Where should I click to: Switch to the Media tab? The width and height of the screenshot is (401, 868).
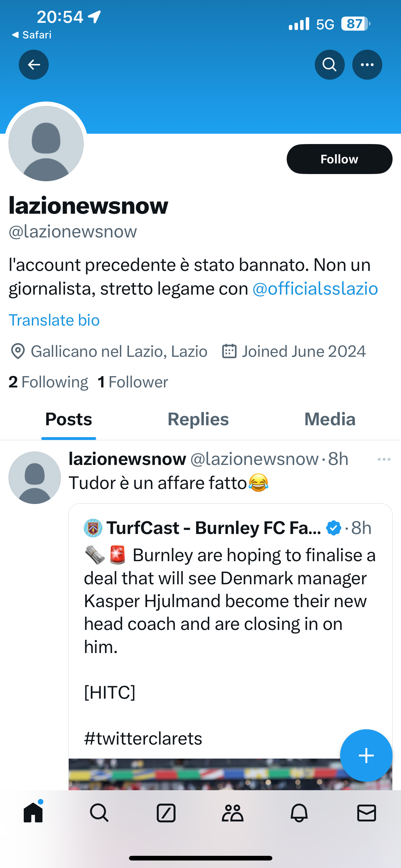(329, 419)
